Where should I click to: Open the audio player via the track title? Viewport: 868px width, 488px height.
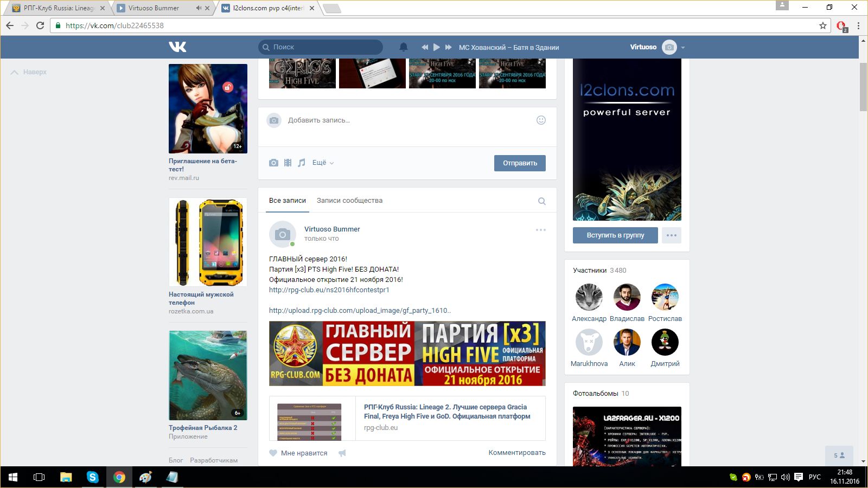(x=509, y=47)
